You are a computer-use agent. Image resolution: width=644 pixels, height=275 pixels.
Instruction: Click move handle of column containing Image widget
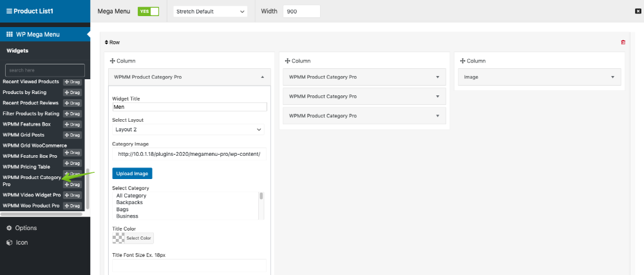point(462,61)
